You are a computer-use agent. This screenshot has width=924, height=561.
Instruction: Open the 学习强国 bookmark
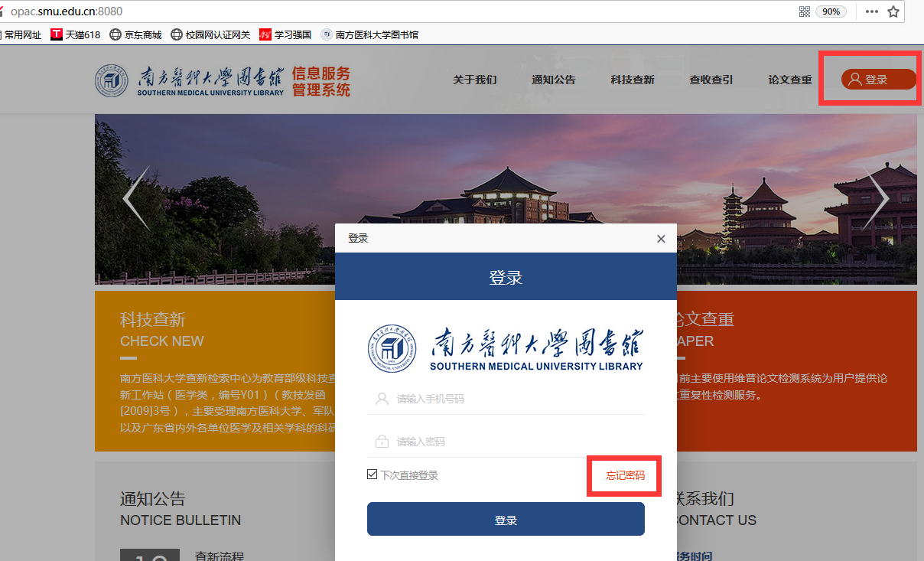pos(285,34)
